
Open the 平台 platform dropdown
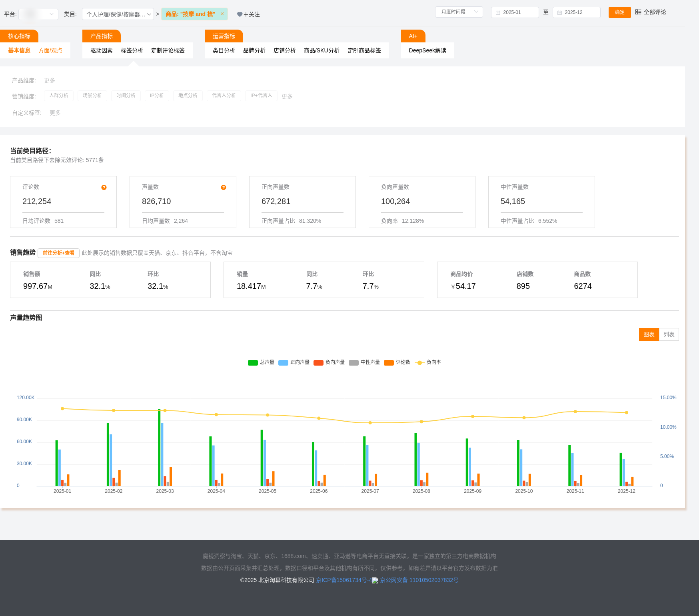(38, 14)
